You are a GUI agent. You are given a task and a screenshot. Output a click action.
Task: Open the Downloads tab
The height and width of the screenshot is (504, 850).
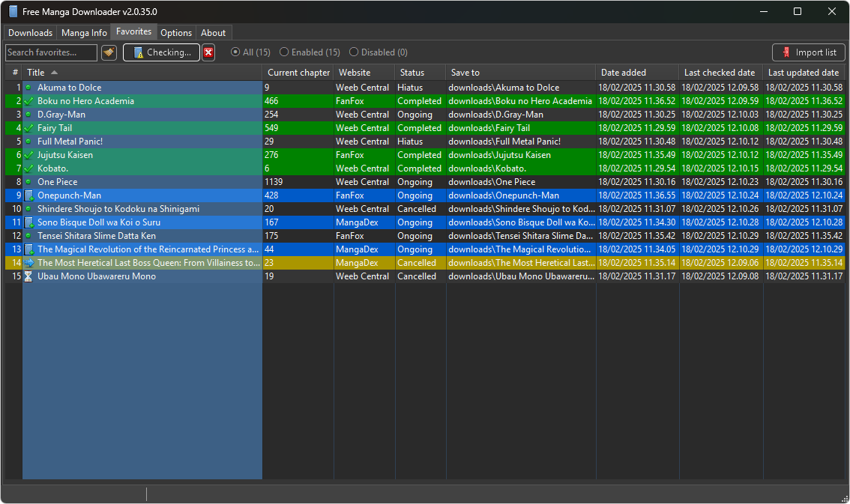tap(30, 33)
